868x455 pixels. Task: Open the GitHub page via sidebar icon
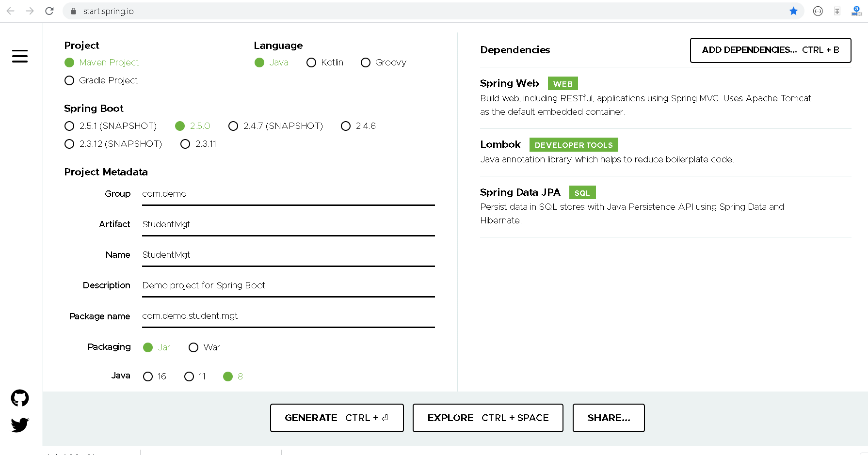19,398
